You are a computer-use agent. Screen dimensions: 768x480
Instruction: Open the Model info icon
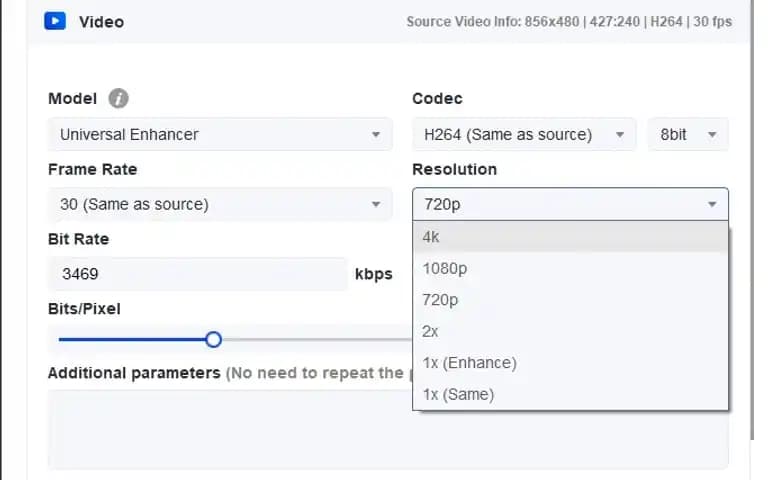pyautogui.click(x=118, y=98)
